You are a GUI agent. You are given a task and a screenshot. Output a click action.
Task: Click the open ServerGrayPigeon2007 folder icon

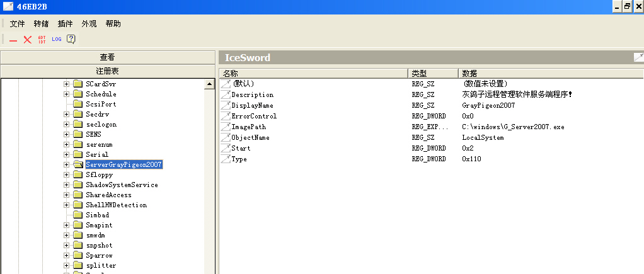(x=78, y=164)
